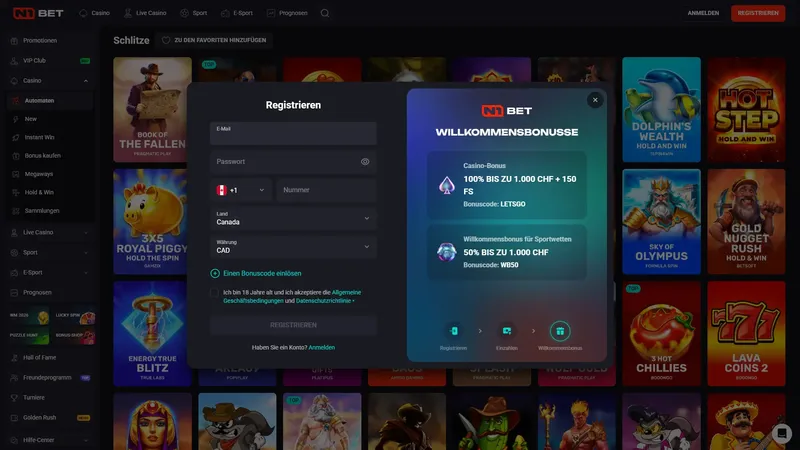The image size is (800, 450).
Task: Click the ANMELDEN header button
Action: pos(703,13)
